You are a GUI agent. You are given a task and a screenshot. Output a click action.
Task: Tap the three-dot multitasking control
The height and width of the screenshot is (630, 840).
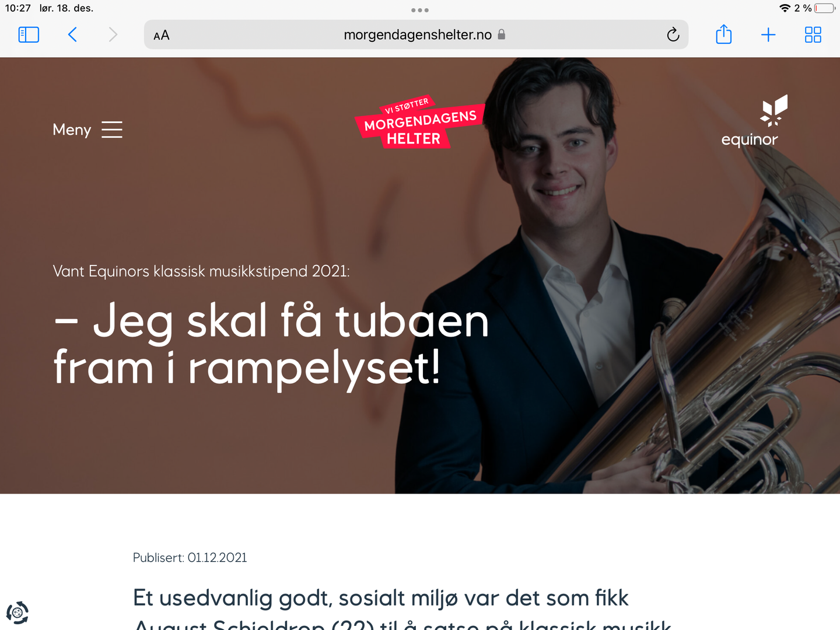click(420, 10)
